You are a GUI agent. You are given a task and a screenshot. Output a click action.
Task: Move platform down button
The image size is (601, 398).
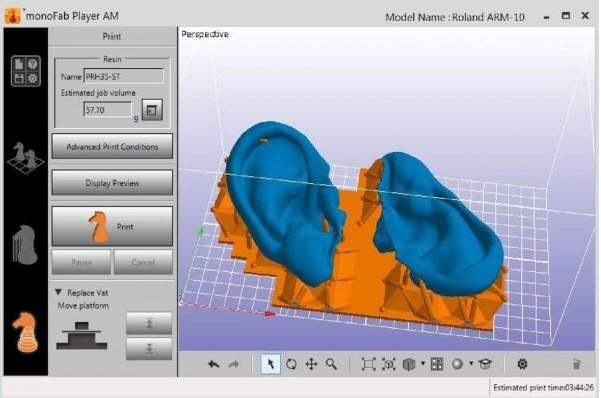click(x=149, y=349)
